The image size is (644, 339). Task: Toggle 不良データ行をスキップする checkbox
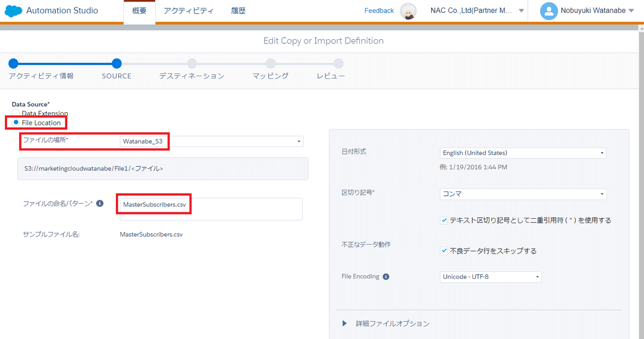pyautogui.click(x=444, y=250)
